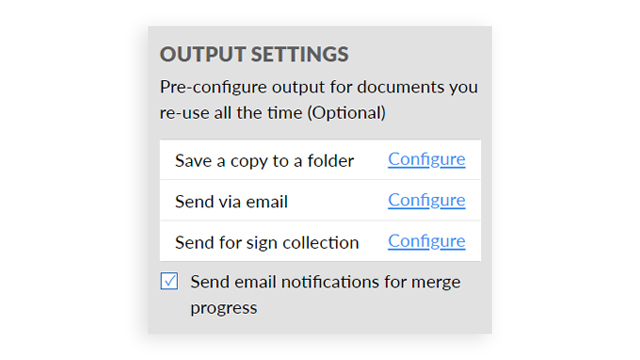Click the '(Optional)' text in the description
This screenshot has width=640, height=360.
click(346, 113)
